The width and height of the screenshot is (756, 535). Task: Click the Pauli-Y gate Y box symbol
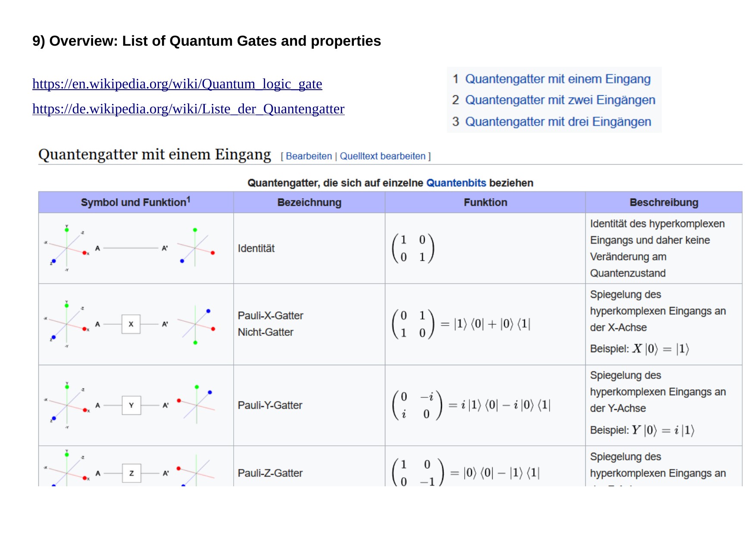click(131, 405)
